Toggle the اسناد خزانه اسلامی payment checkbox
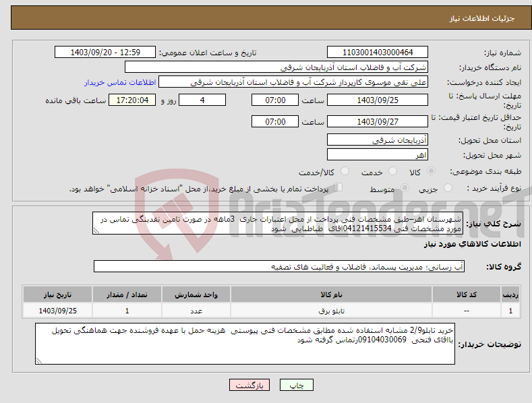This screenshot has height=403, width=532. pyautogui.click(x=338, y=187)
